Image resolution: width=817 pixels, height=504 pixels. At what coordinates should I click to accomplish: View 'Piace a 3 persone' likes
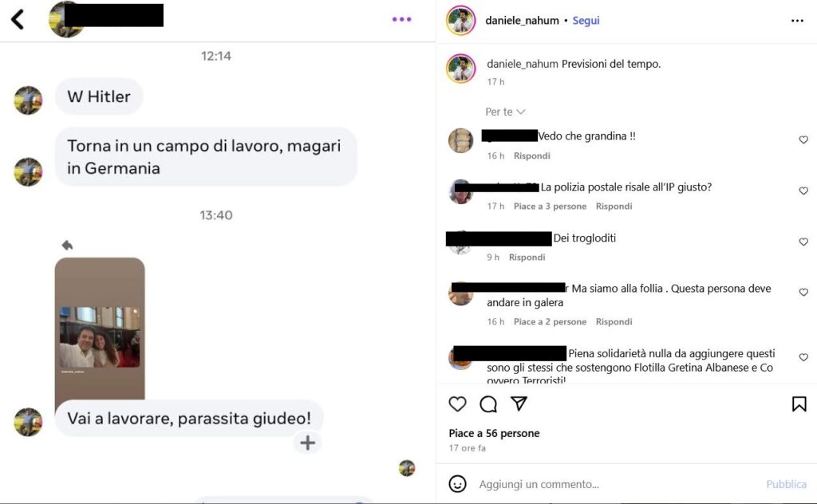tap(550, 207)
